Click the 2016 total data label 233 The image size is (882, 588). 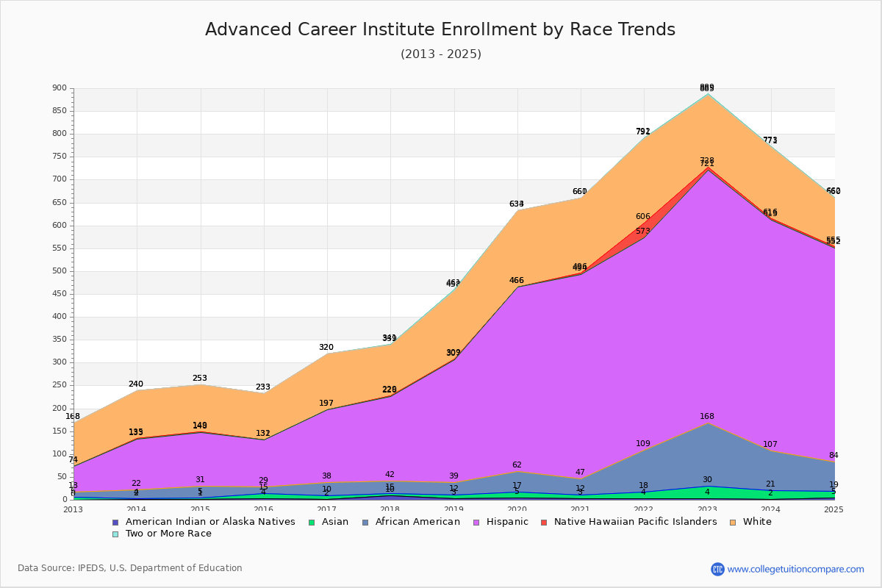point(263,387)
